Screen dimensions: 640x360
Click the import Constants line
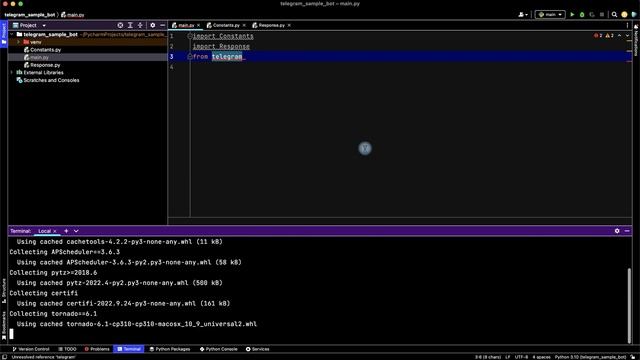tap(223, 36)
